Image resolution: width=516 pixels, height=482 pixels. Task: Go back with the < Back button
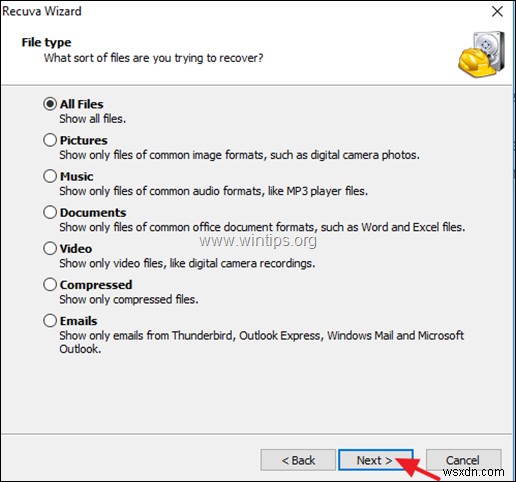298,460
